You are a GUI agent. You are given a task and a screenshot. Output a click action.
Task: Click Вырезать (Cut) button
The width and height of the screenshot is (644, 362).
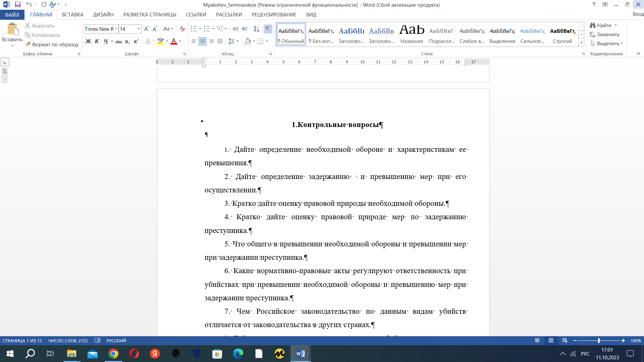[40, 26]
